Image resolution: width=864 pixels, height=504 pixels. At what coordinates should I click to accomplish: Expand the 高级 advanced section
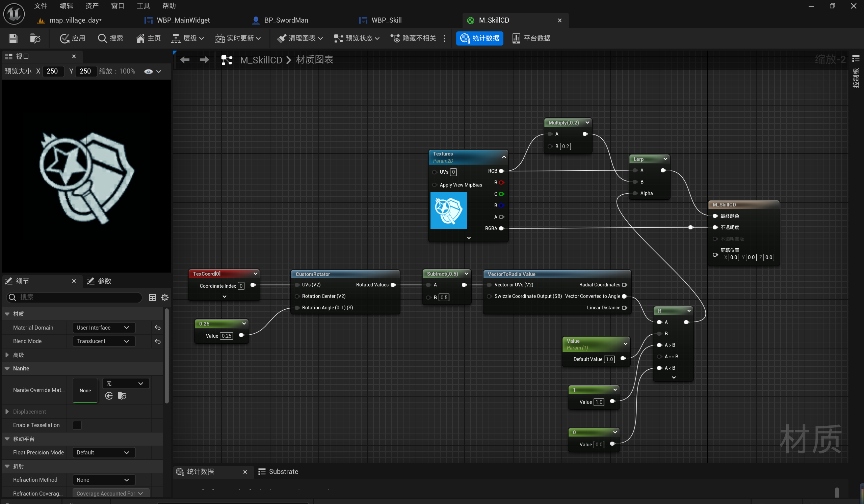point(7,355)
